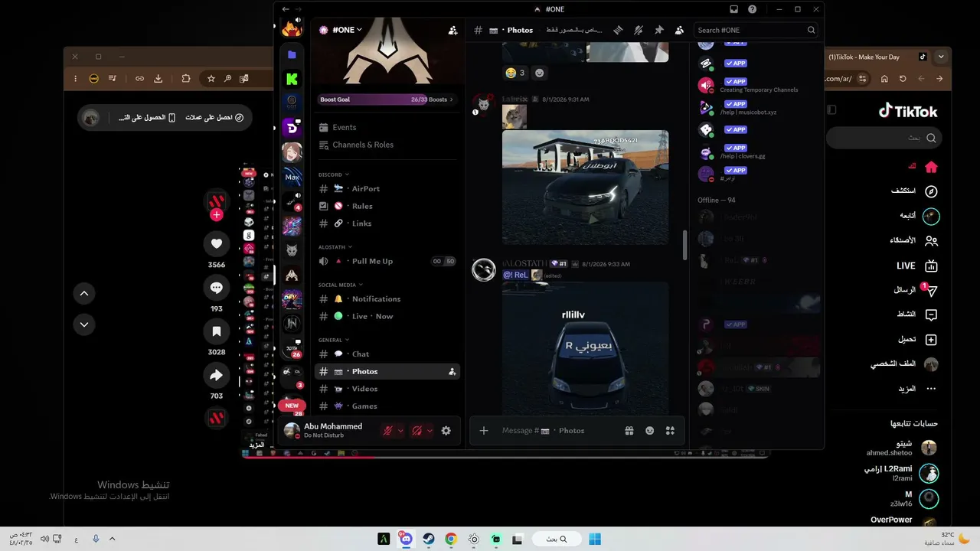980x551 pixels.
Task: Open TikTok LIVE in sidebar
Action: [x=917, y=266]
